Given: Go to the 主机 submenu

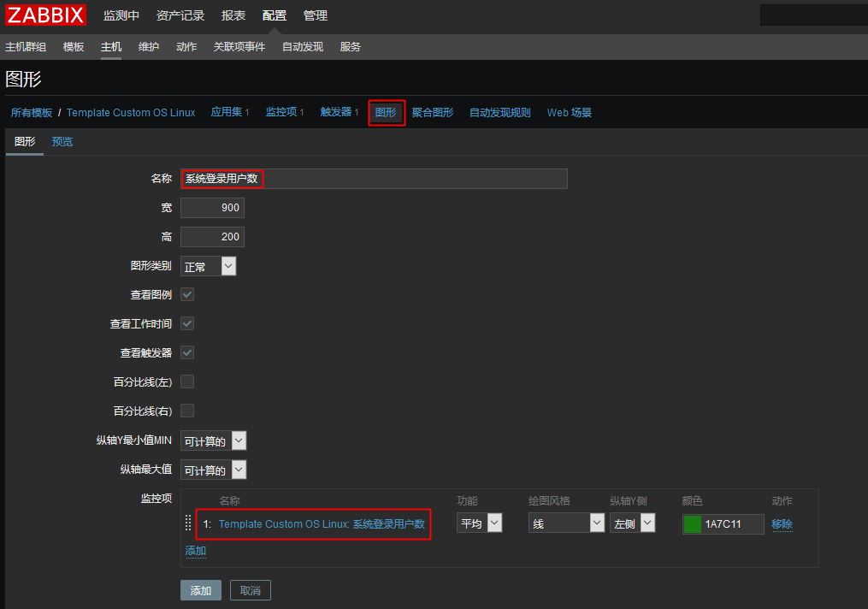Looking at the screenshot, I should pyautogui.click(x=110, y=47).
